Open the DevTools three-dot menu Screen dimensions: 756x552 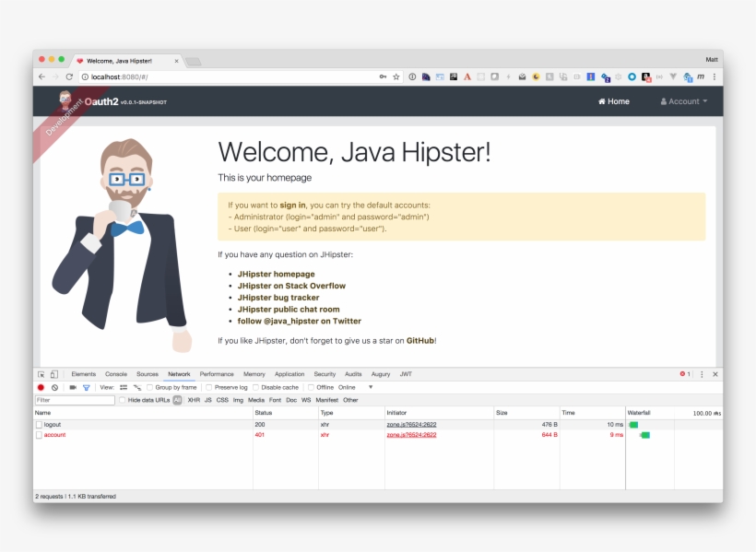(x=702, y=374)
